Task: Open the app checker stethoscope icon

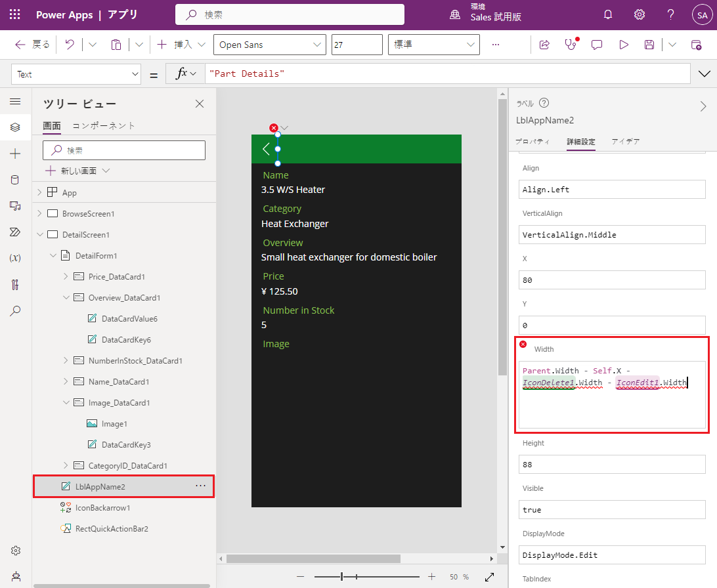Action: tap(571, 45)
